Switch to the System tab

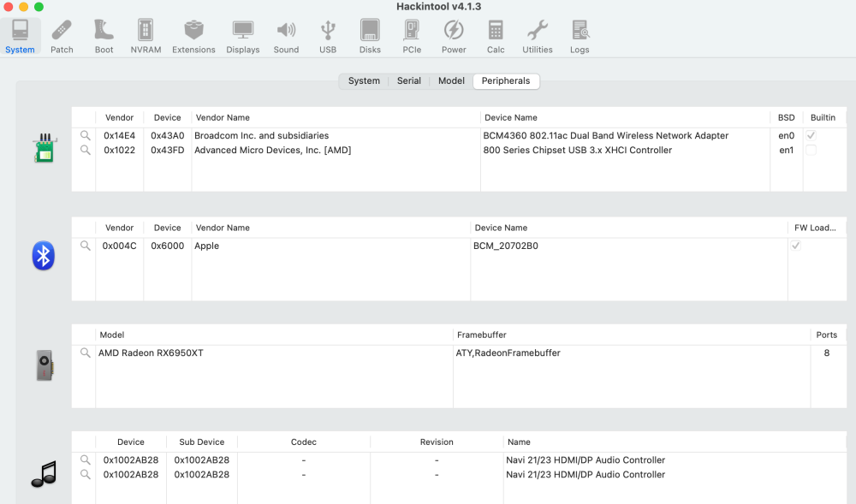coord(364,80)
